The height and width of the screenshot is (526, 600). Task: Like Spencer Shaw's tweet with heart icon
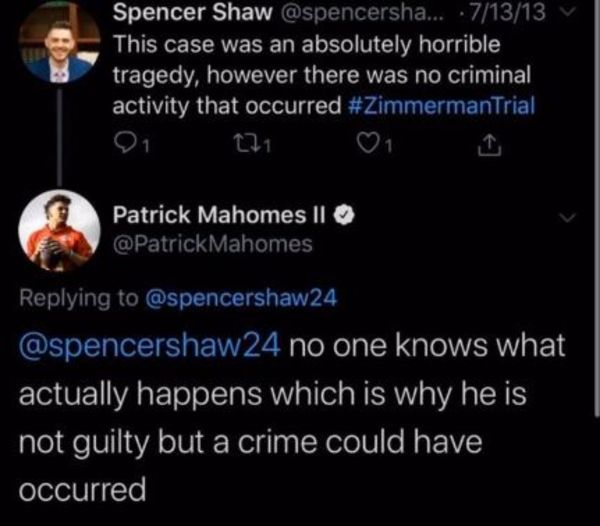tap(366, 144)
